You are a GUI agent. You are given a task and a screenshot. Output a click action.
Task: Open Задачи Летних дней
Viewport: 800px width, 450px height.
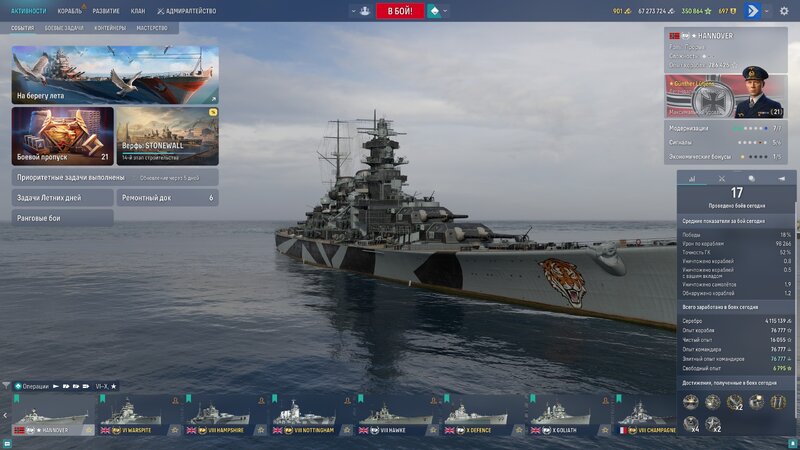[x=63, y=197]
